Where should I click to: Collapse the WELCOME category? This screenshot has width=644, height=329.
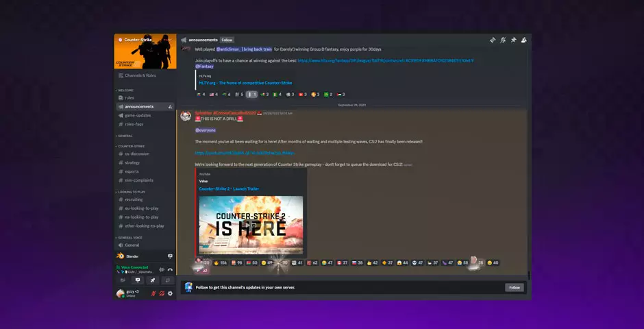(125, 90)
